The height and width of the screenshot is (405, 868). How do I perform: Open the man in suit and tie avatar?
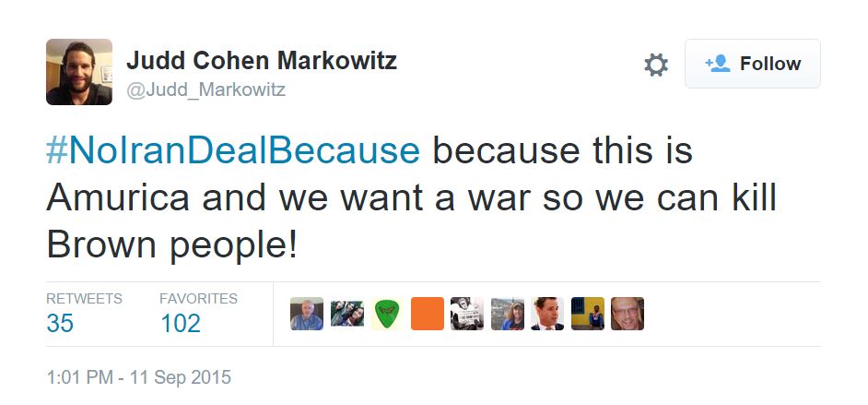point(547,314)
